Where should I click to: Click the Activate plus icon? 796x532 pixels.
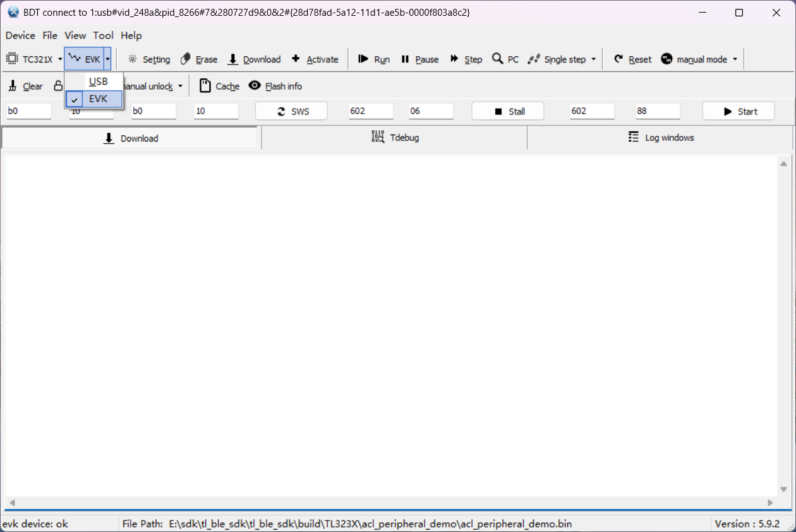tap(296, 59)
